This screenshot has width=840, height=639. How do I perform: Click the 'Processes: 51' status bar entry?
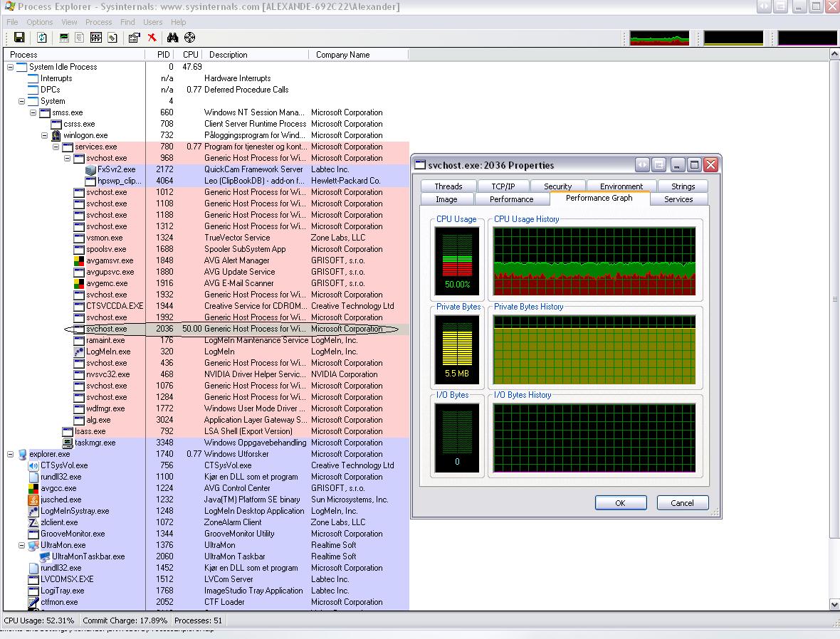[x=198, y=620]
